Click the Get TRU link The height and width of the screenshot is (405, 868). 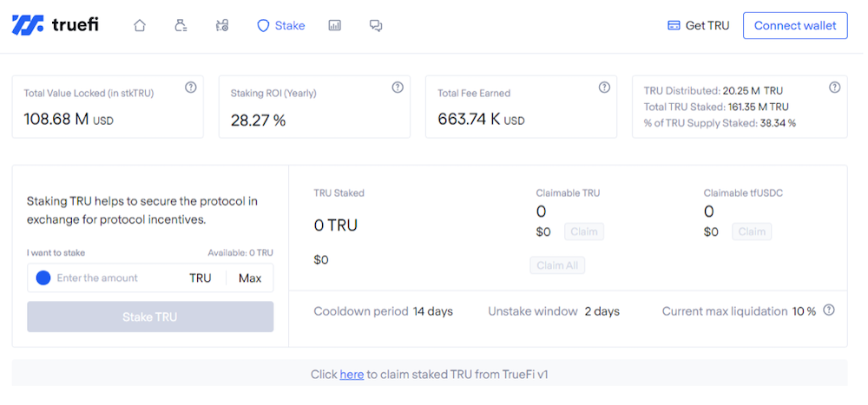point(699,25)
